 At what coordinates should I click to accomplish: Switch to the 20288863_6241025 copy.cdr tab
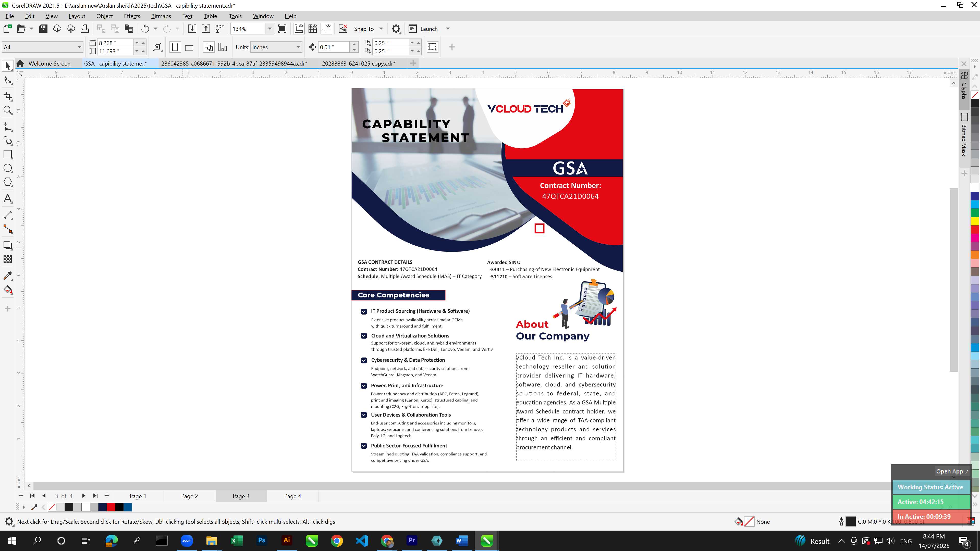(x=358, y=64)
